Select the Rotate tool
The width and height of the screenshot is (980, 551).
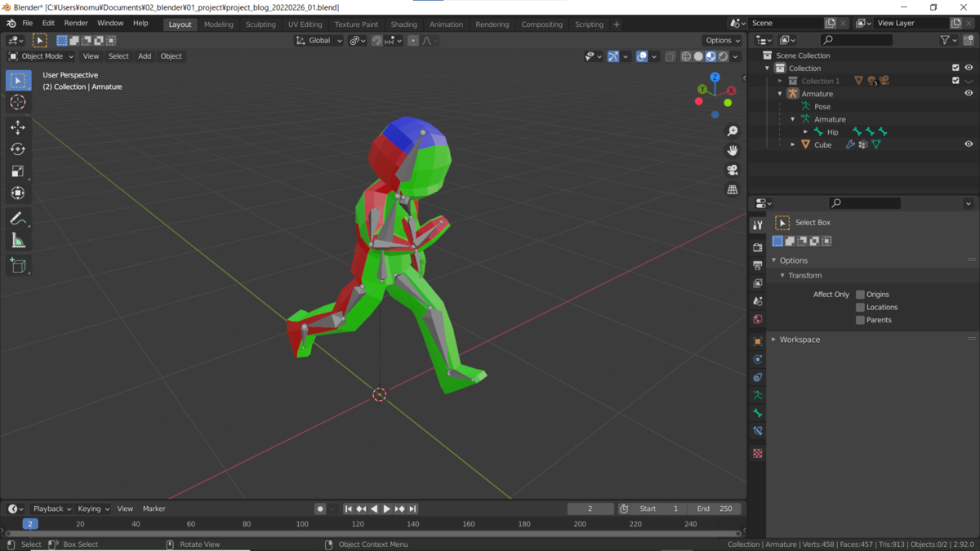click(18, 149)
